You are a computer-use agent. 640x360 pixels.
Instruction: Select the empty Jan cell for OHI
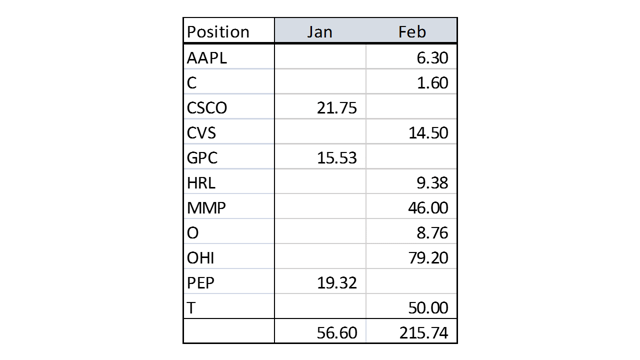(x=320, y=257)
